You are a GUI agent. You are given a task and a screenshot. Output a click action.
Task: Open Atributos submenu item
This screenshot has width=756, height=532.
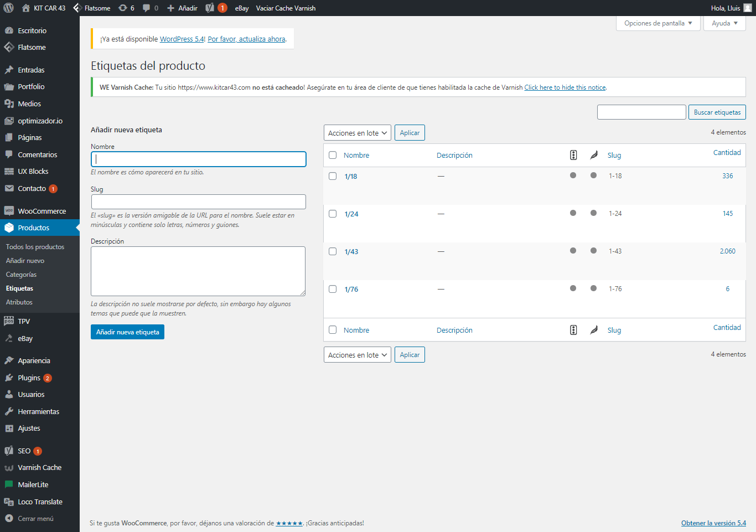pos(19,302)
